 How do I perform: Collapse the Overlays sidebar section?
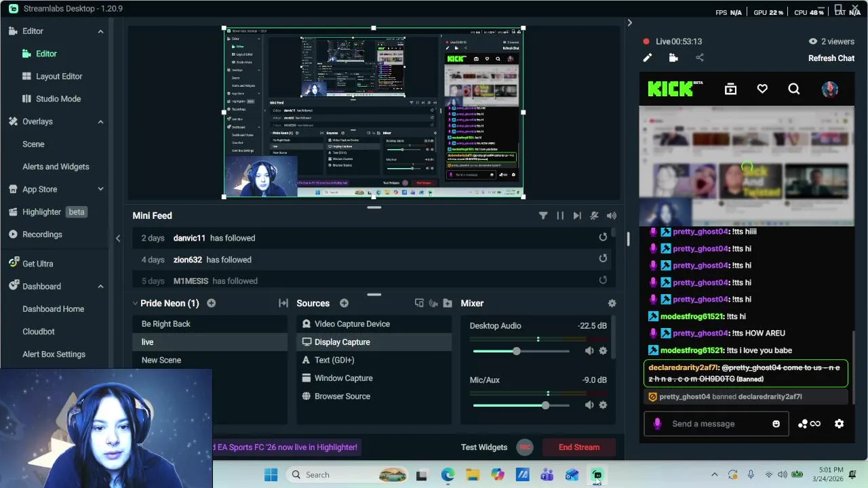100,121
